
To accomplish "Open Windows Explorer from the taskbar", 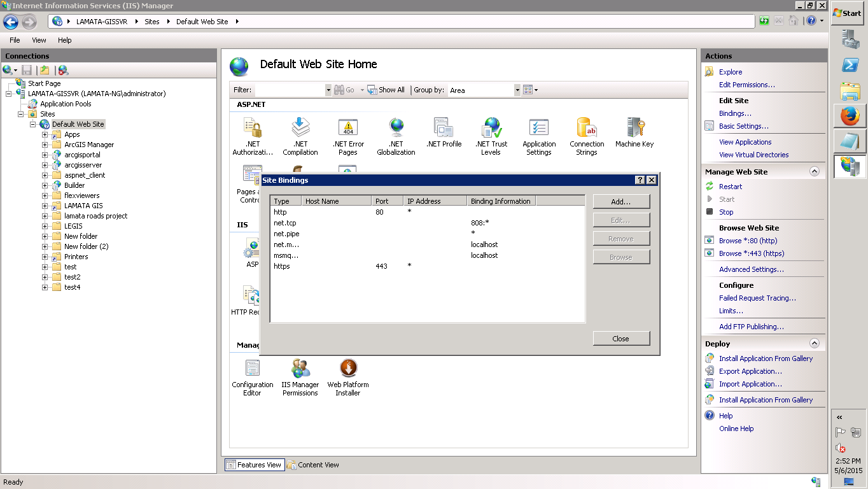I will pos(850,90).
